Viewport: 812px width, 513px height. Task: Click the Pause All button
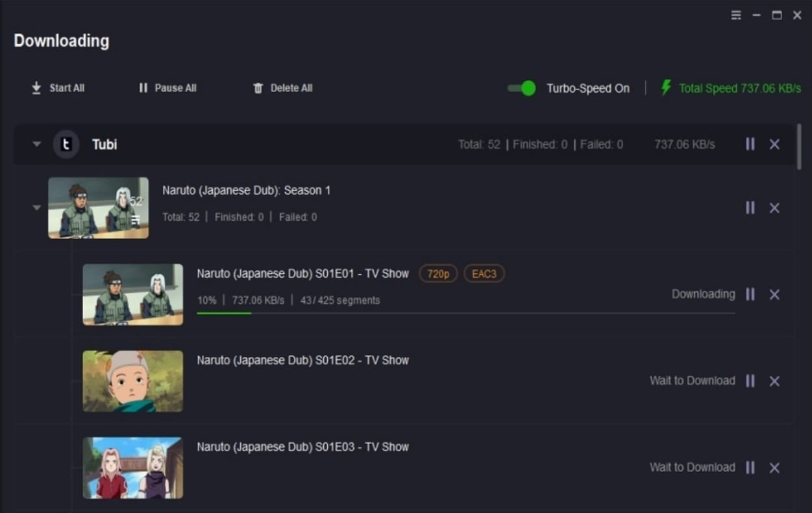(167, 88)
